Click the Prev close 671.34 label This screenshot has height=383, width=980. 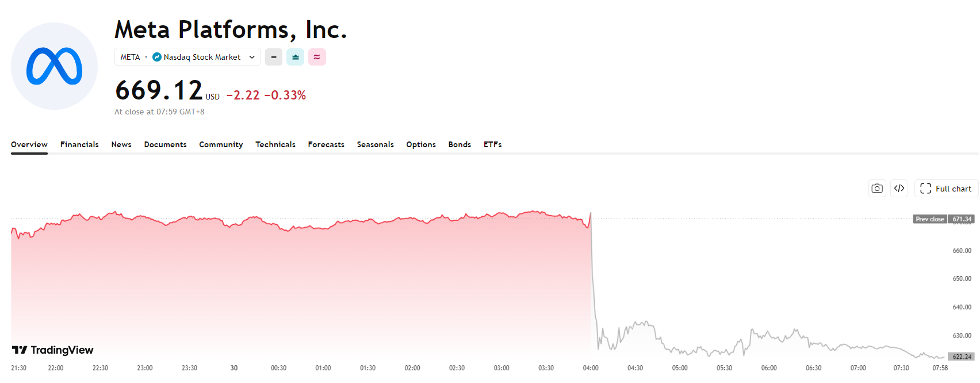(943, 219)
